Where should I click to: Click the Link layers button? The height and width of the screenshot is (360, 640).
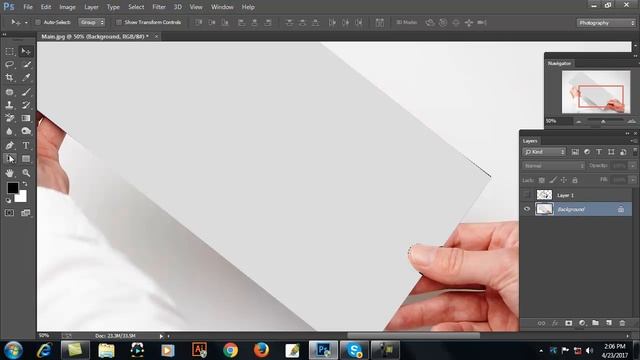tap(541, 323)
